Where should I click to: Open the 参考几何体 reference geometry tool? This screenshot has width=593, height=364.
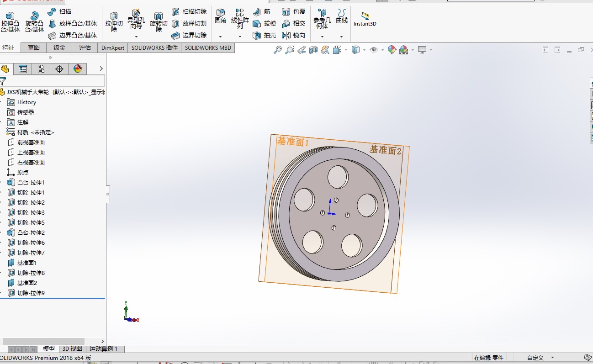tap(322, 19)
